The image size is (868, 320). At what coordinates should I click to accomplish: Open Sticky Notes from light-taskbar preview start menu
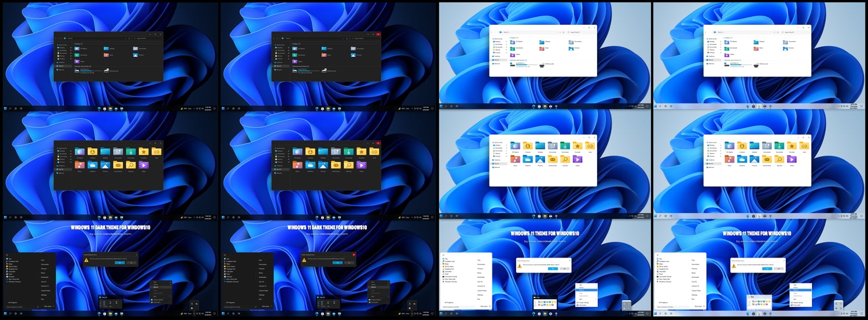[663, 266]
